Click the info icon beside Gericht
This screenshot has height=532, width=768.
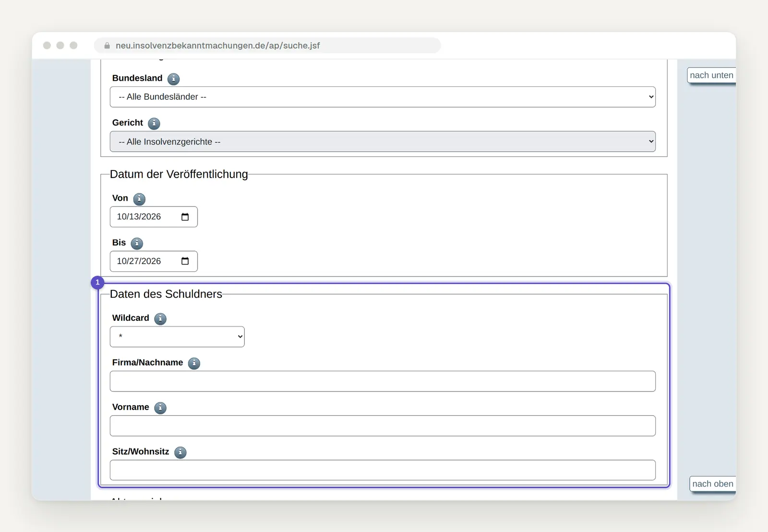[x=154, y=123]
